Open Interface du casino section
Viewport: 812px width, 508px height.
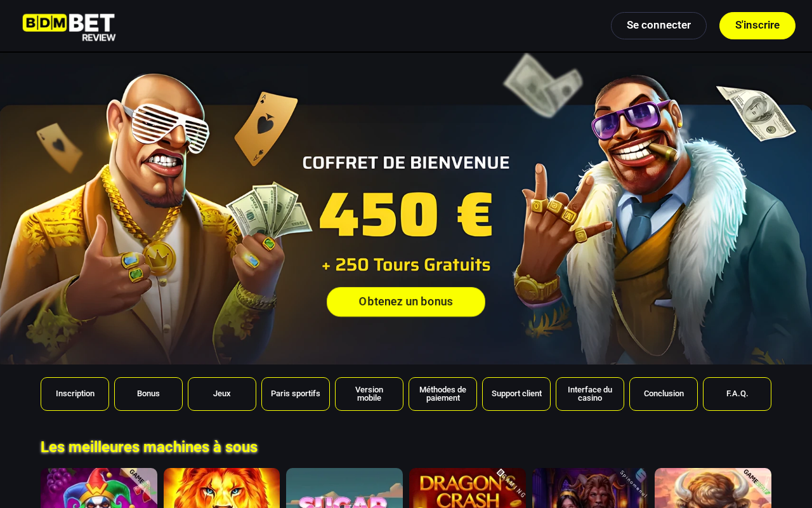590,394
